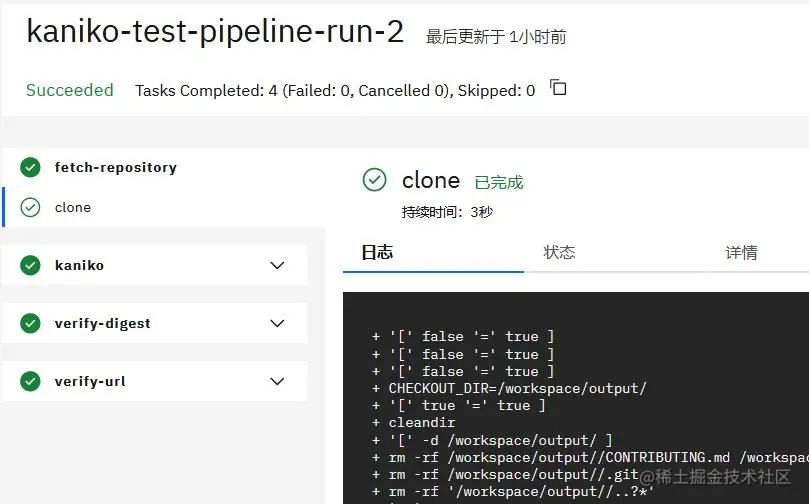Click the verify-url success checkmark icon
Screen dimensions: 809x504
pos(30,381)
